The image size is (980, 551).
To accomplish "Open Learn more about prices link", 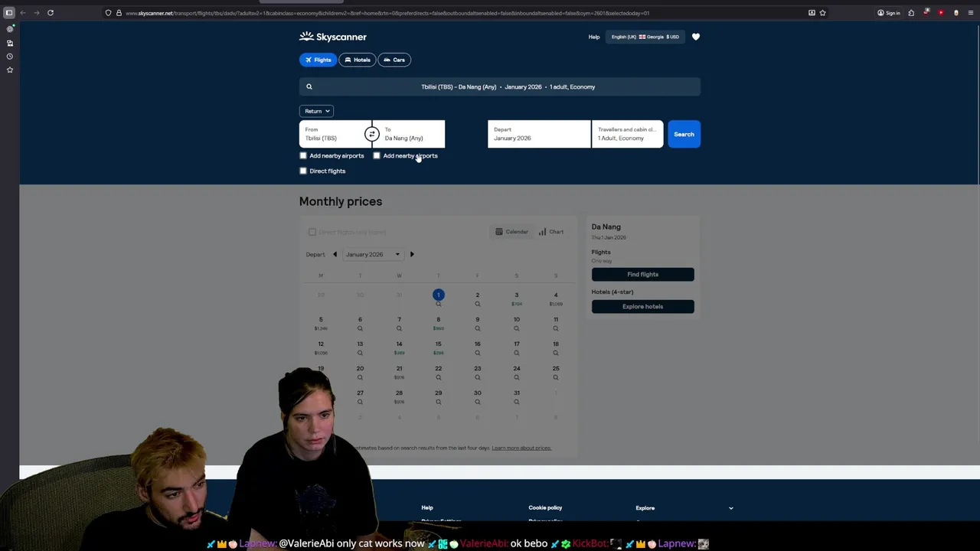I will click(x=521, y=448).
